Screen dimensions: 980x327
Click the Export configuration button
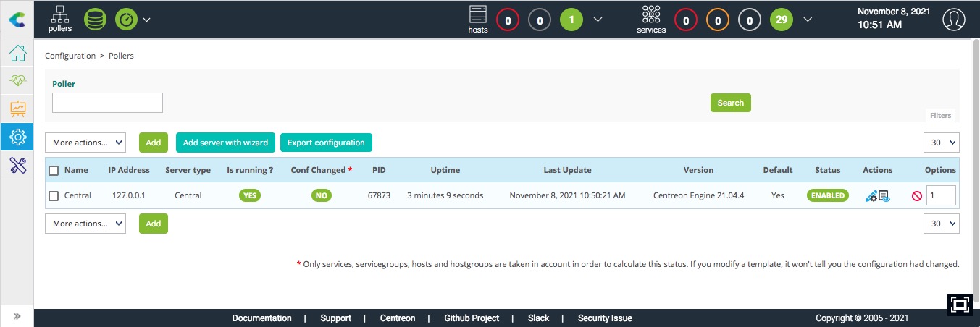tap(326, 143)
